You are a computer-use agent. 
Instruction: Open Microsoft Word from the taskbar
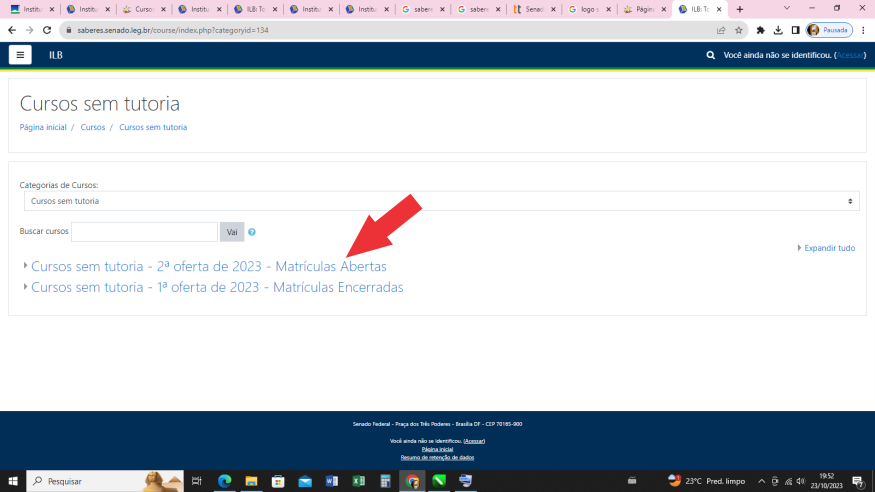pos(332,481)
